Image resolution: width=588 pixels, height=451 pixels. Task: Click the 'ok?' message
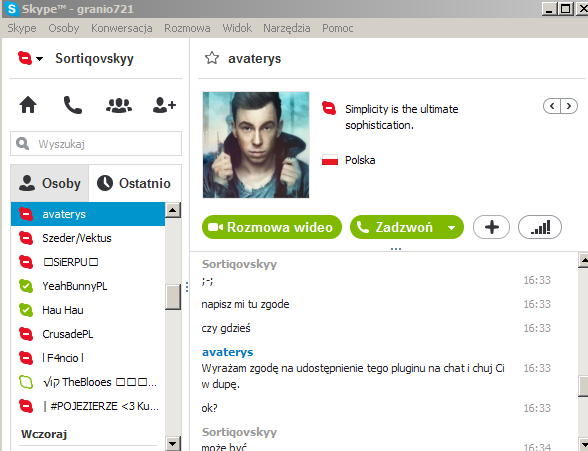[209, 408]
